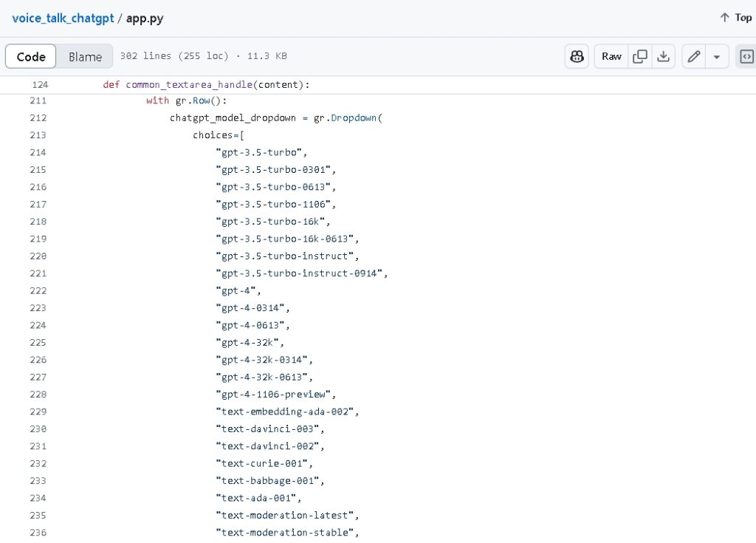The image size is (756, 543).
Task: Select line number 236
Action: tap(38, 533)
